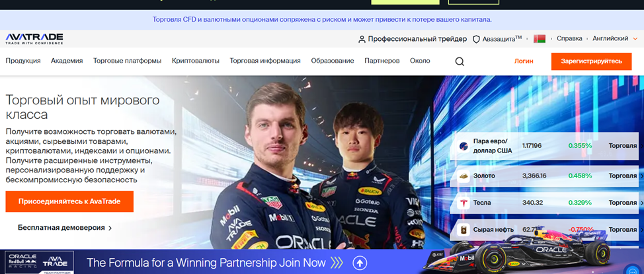Click the AvaTrade logo
The width and height of the screenshot is (644, 274).
(x=34, y=39)
